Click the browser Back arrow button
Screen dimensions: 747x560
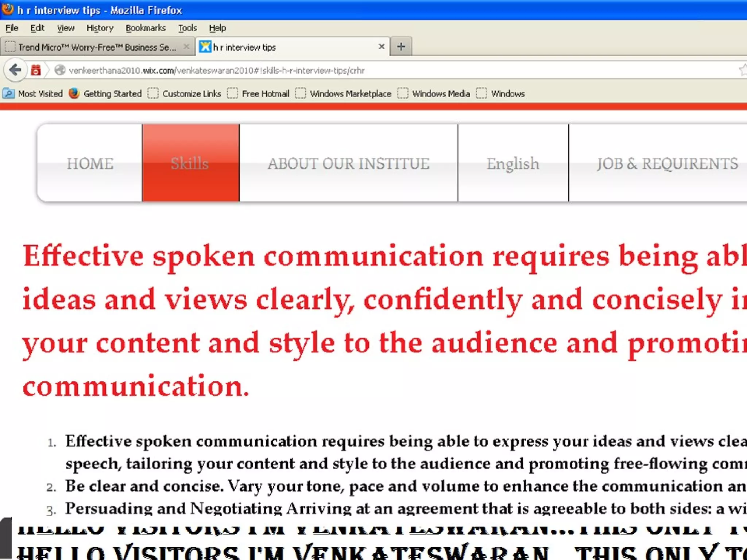point(15,70)
